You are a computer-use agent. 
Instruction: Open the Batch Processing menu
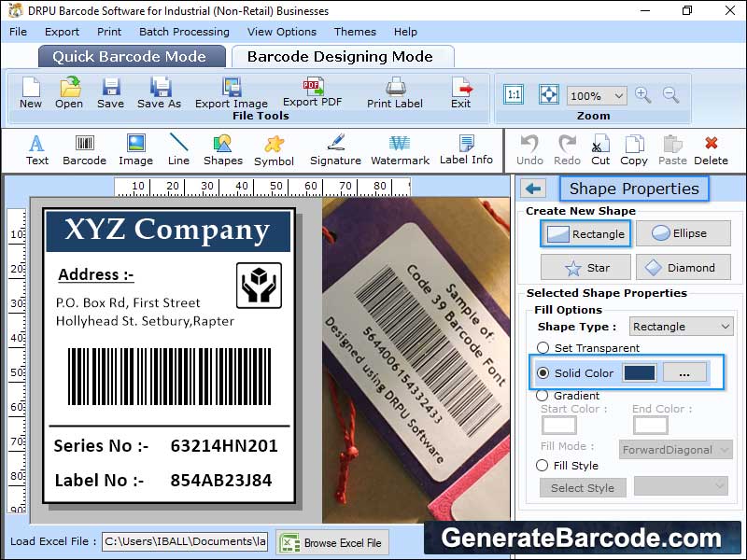tap(184, 32)
